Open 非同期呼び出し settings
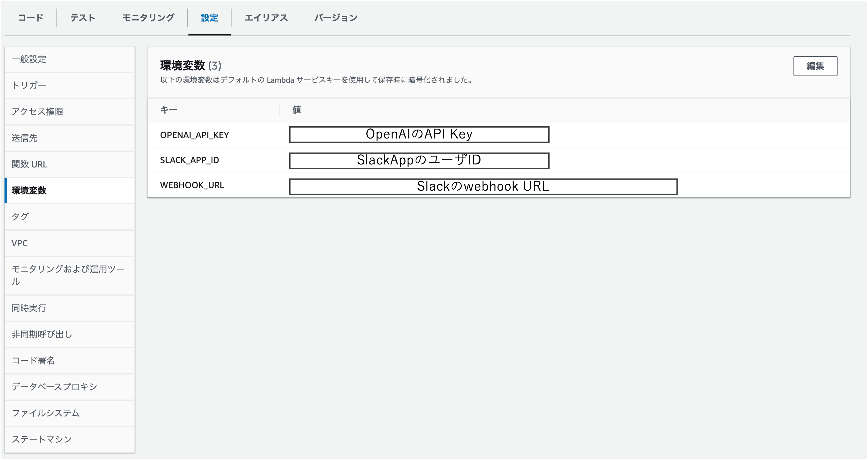868x460 pixels. [x=42, y=334]
